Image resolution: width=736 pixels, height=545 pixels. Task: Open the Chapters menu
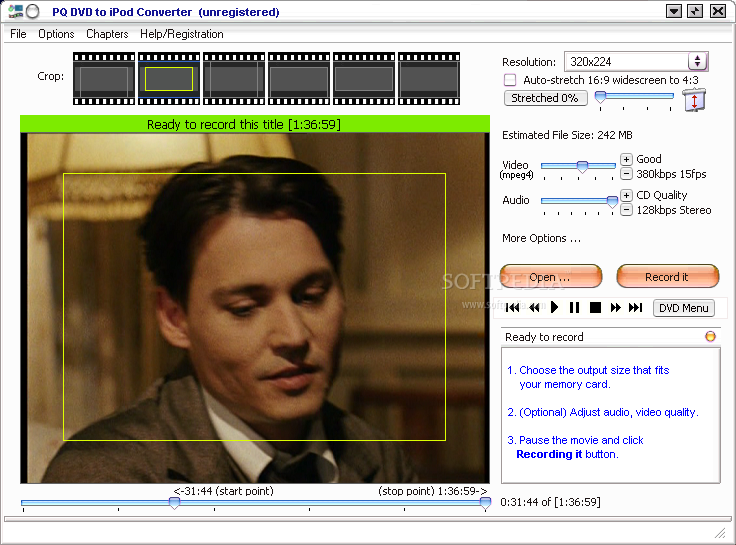coord(107,34)
